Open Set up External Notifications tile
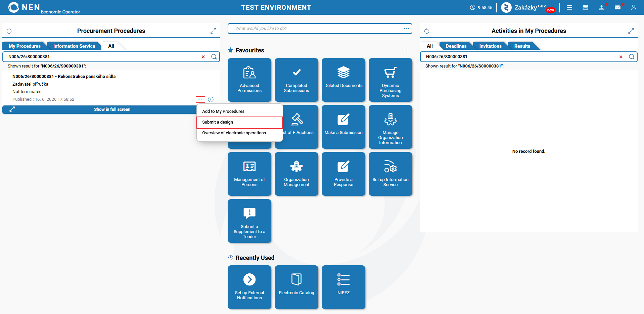The image size is (644, 314). coord(249,287)
